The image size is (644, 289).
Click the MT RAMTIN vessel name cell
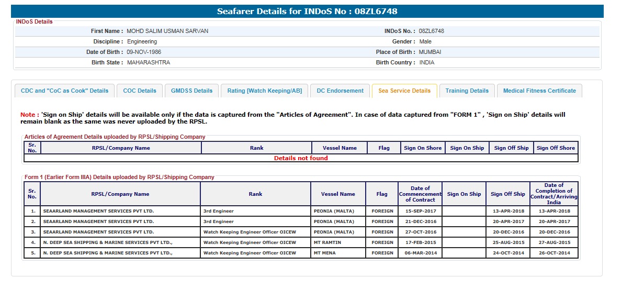(328, 242)
